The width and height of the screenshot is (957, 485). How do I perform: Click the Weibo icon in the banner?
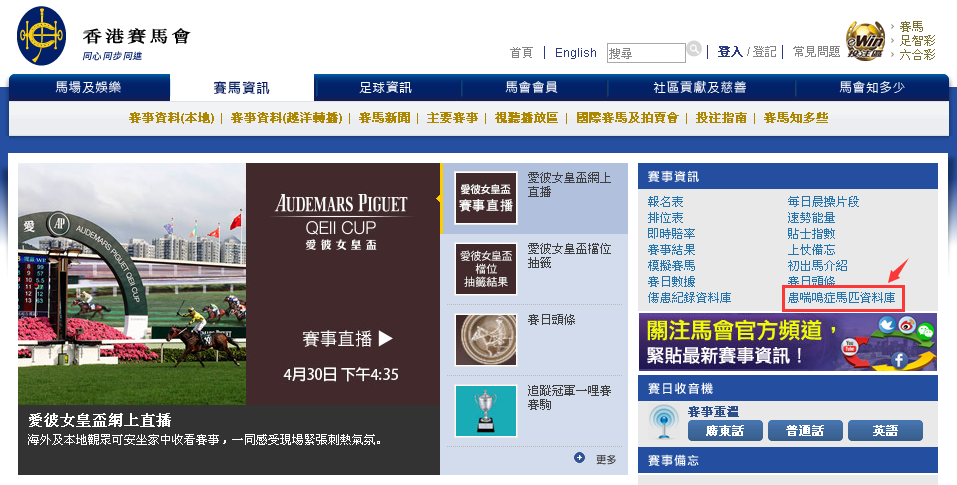pyautogui.click(x=907, y=324)
